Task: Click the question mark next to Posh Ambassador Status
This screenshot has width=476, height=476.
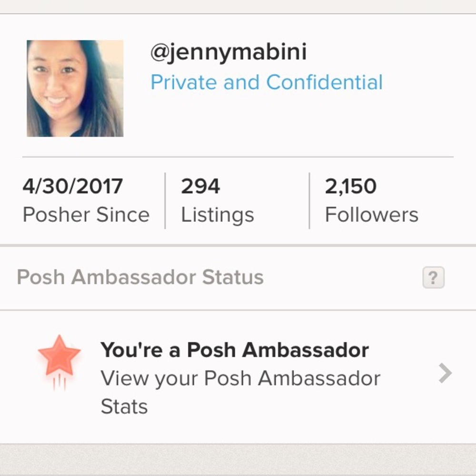Action: [434, 277]
